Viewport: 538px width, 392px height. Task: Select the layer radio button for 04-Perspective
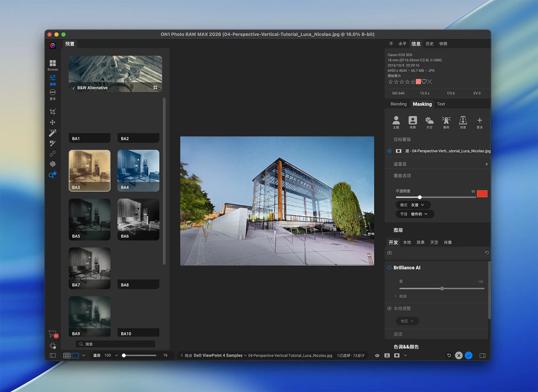[x=390, y=151]
